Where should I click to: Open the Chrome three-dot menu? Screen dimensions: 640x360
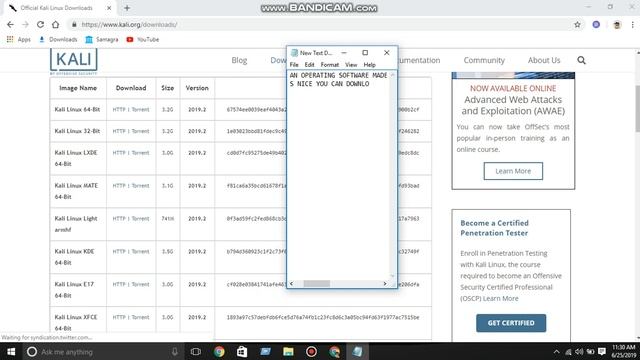(x=633, y=24)
